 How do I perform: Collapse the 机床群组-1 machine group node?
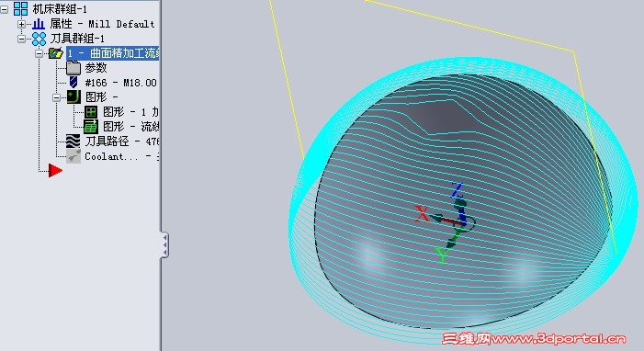(x=4, y=9)
